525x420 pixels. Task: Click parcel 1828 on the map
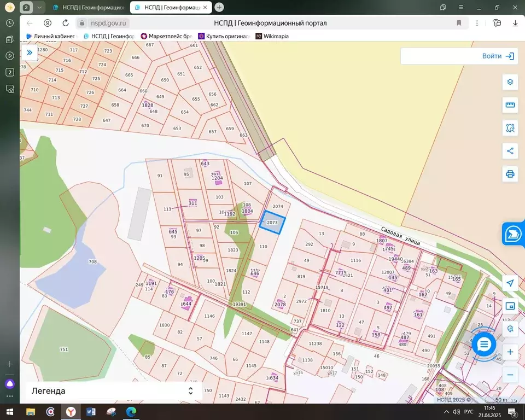[147, 105]
